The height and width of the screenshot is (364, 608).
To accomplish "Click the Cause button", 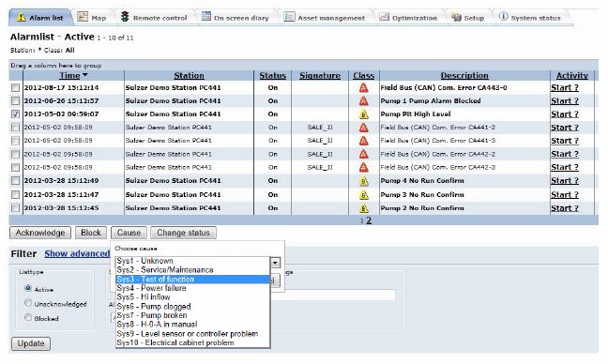I will tap(129, 233).
